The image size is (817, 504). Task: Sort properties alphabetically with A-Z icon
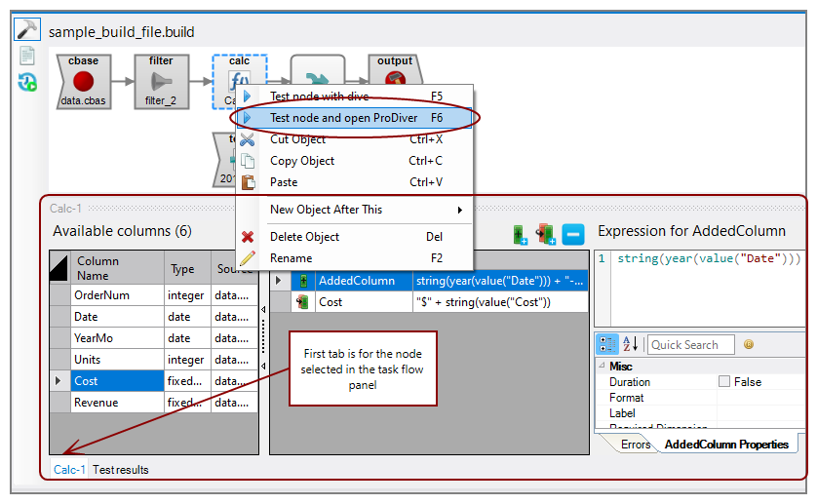[x=631, y=344]
